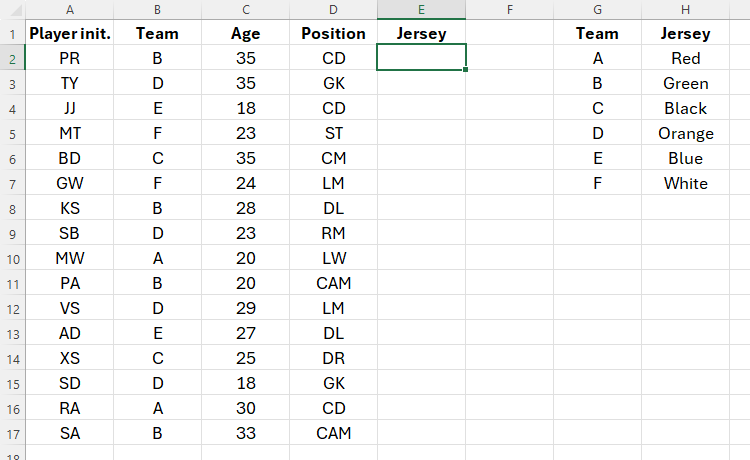
Task: Select the 'Player init.' header cell
Action: (69, 33)
